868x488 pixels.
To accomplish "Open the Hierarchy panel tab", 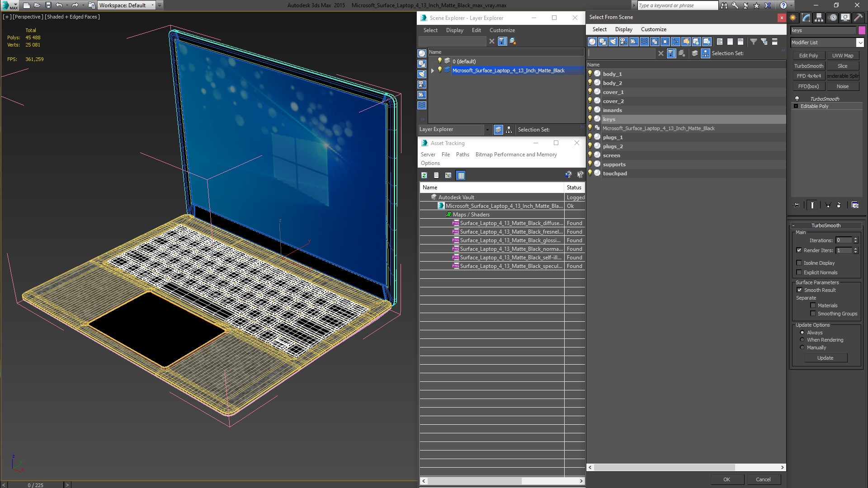I will pos(819,18).
